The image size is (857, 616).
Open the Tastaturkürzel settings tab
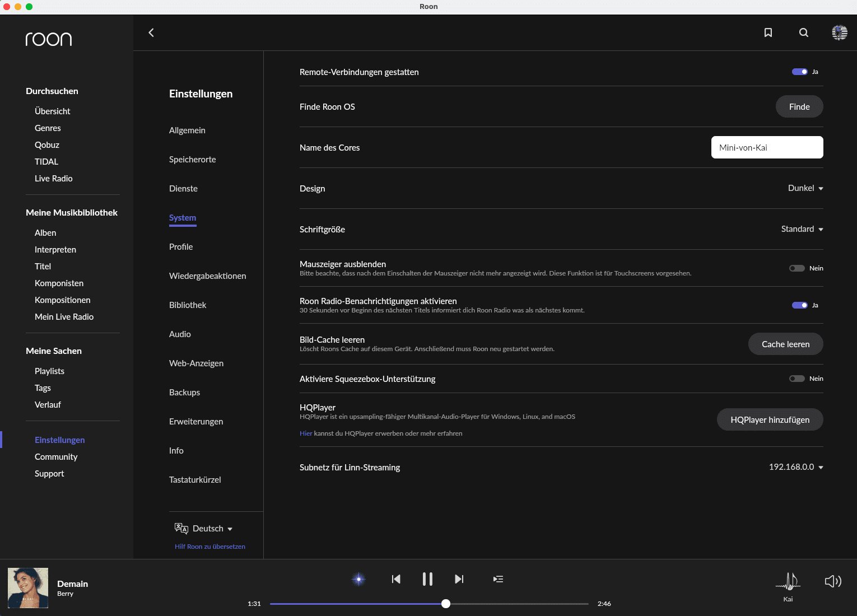tap(195, 480)
